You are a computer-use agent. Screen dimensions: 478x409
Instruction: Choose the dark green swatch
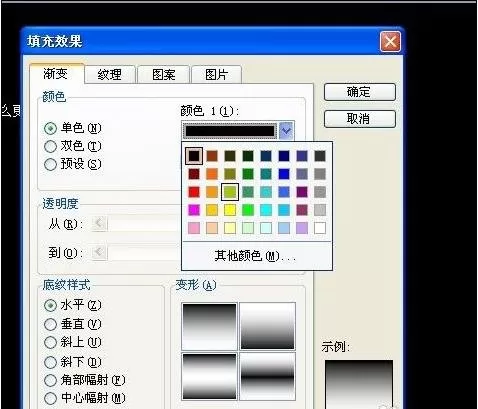[248, 156]
